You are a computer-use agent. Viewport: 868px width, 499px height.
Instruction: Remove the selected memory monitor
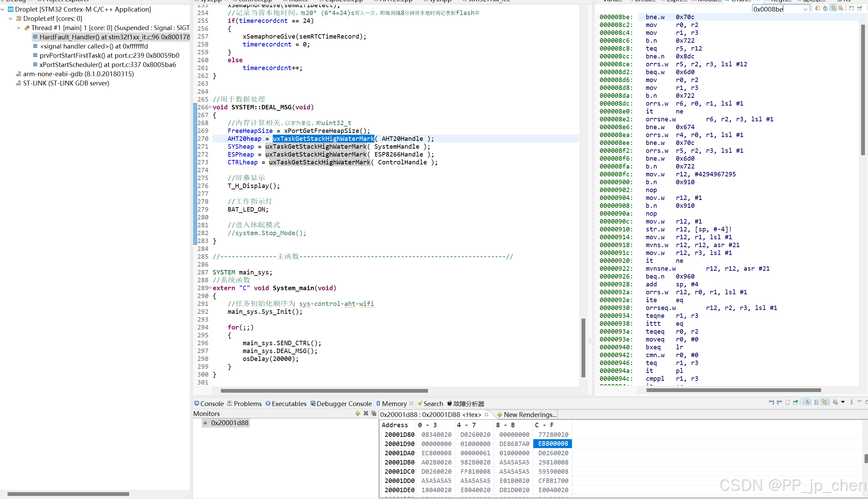(366, 413)
